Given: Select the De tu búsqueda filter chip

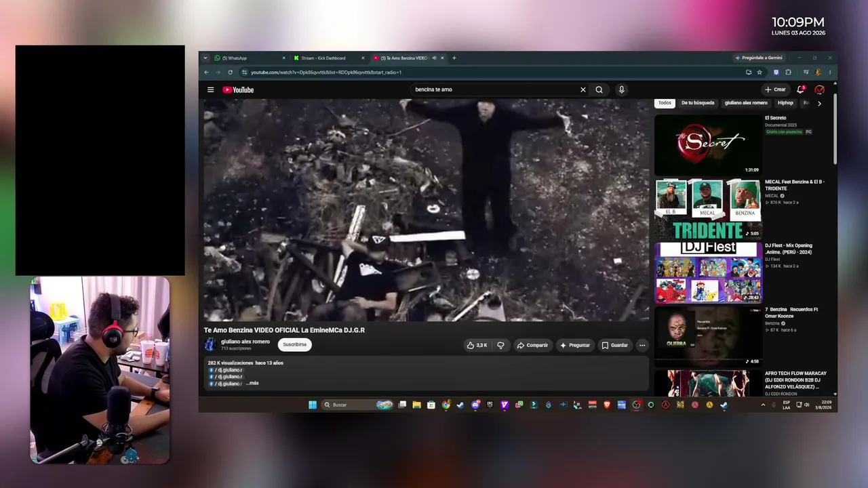Looking at the screenshot, I should [698, 103].
